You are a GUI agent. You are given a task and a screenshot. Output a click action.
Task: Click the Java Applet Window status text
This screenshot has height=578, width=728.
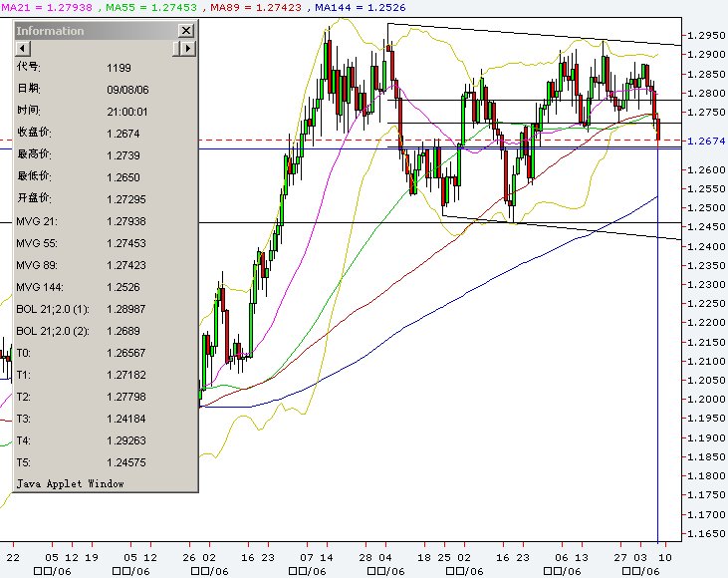tap(71, 483)
